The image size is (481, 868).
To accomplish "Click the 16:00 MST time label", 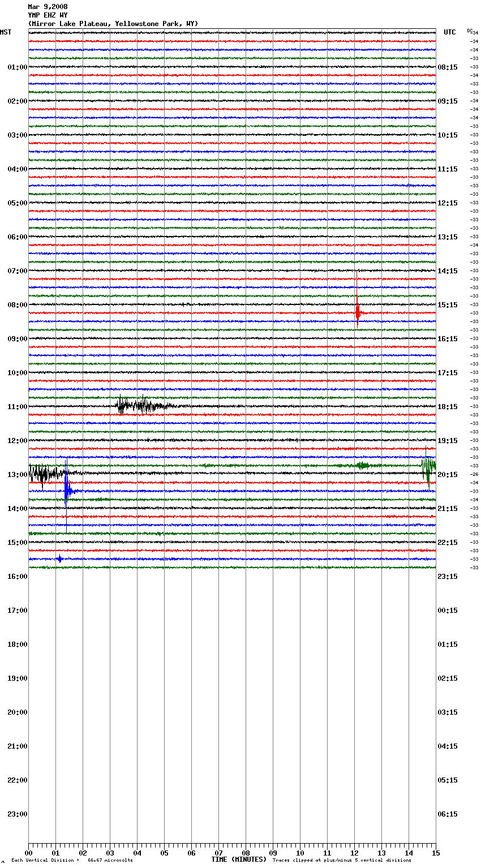I will pos(17,576).
